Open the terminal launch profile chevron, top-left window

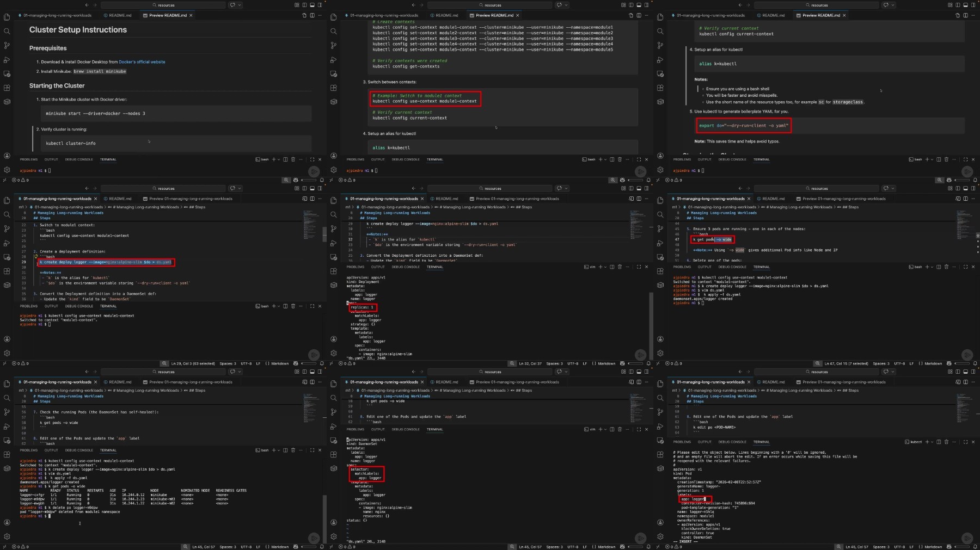pos(278,159)
